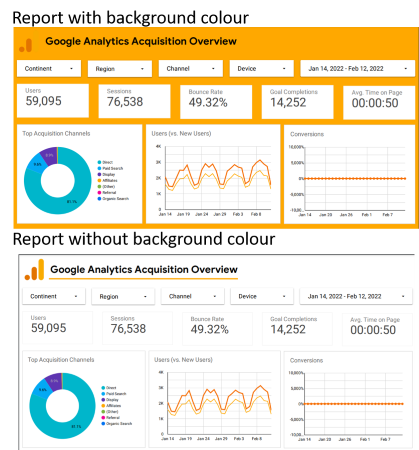Image resolution: width=419 pixels, height=450 pixels.
Task: Click the Google Analytics logo in the white report
Action: point(34,270)
